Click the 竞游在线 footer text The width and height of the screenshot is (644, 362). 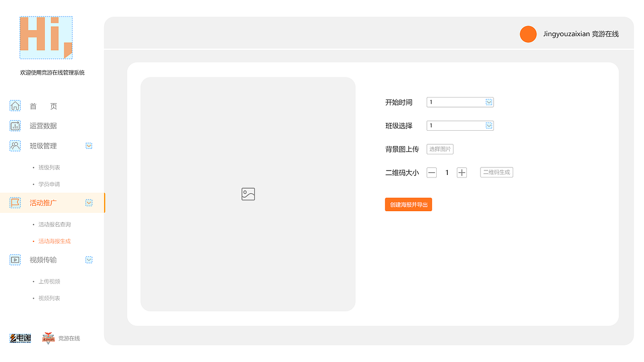click(x=69, y=338)
